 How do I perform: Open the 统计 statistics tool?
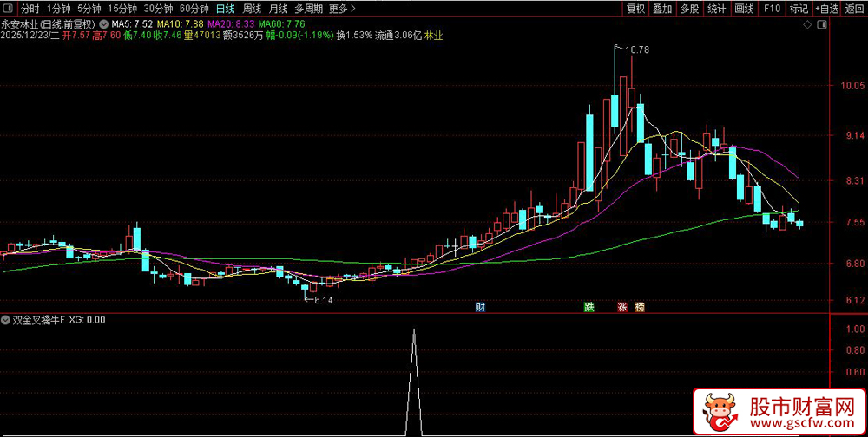point(717,9)
